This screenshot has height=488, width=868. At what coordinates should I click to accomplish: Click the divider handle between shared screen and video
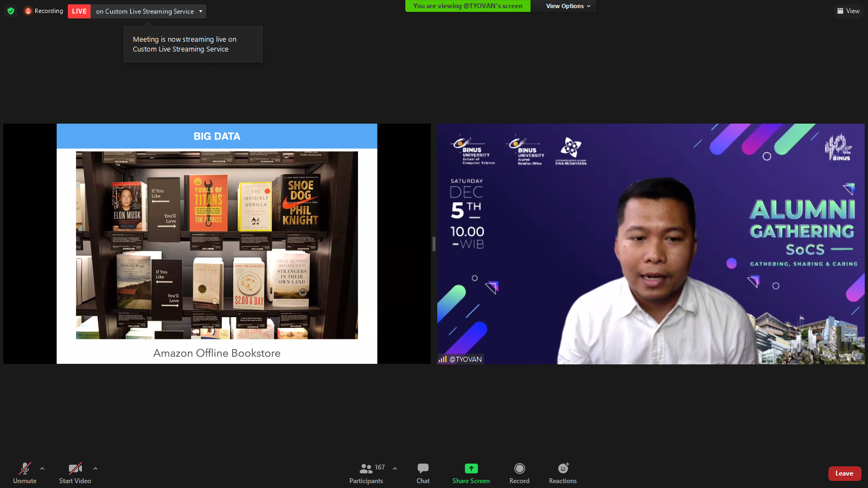(434, 244)
